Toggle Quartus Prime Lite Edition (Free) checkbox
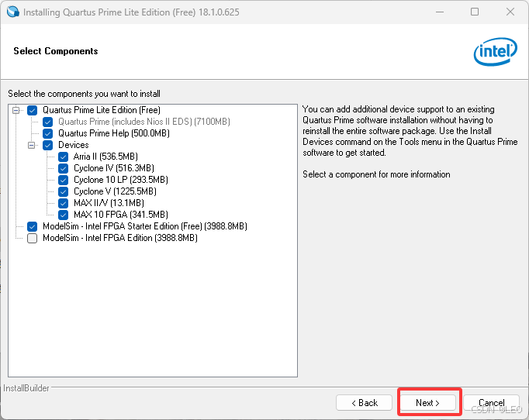Image resolution: width=529 pixels, height=420 pixels. point(33,110)
